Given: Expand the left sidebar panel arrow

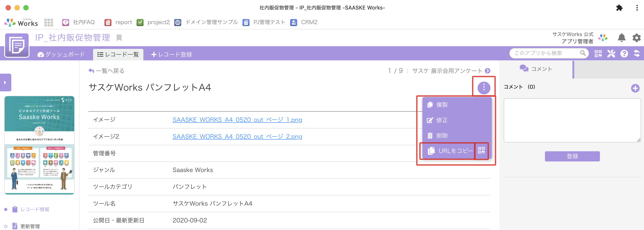Looking at the screenshot, I should click(6, 82).
